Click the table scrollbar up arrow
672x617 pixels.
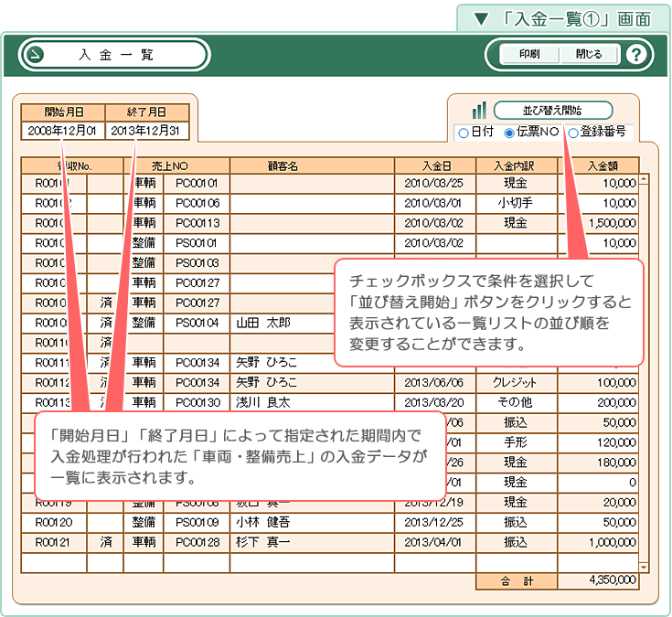(644, 179)
